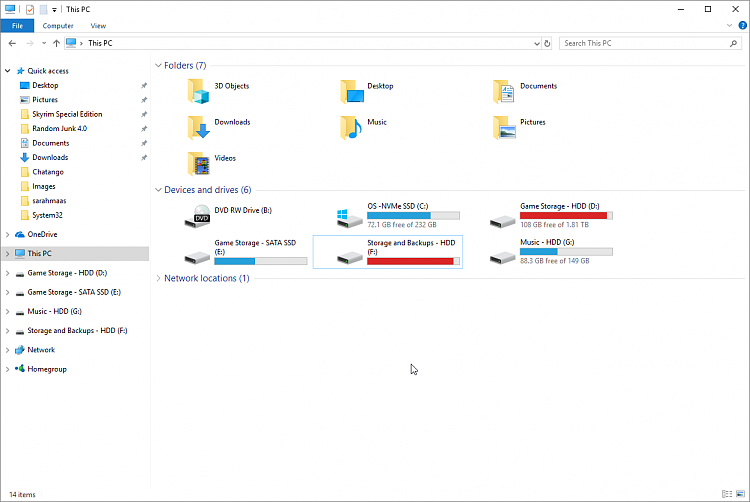Unpin Desktop using its pin icon
This screenshot has width=750, height=502.
click(144, 86)
